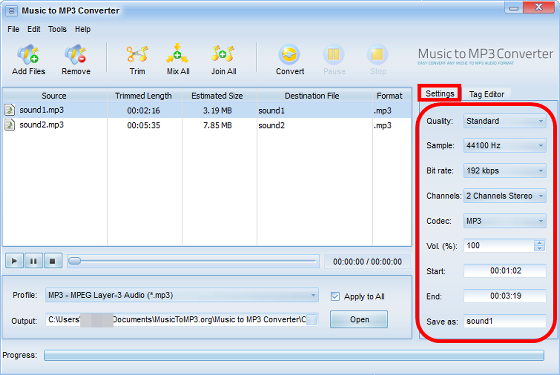Click the Progress bar
The width and height of the screenshot is (560, 375).
294,355
